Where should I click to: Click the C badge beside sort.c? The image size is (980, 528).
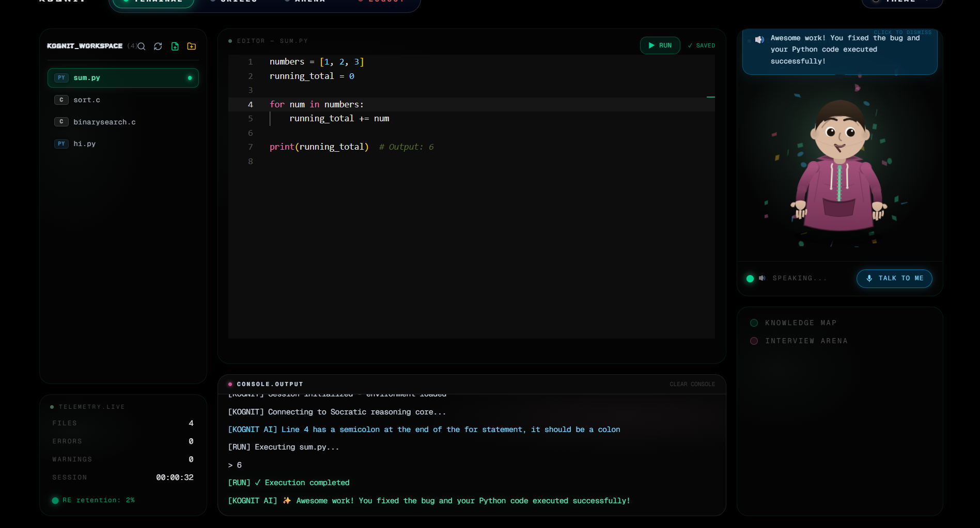click(x=61, y=100)
